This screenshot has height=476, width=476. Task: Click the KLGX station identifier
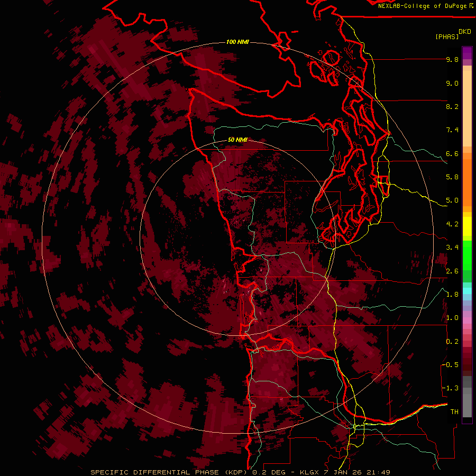(309, 472)
